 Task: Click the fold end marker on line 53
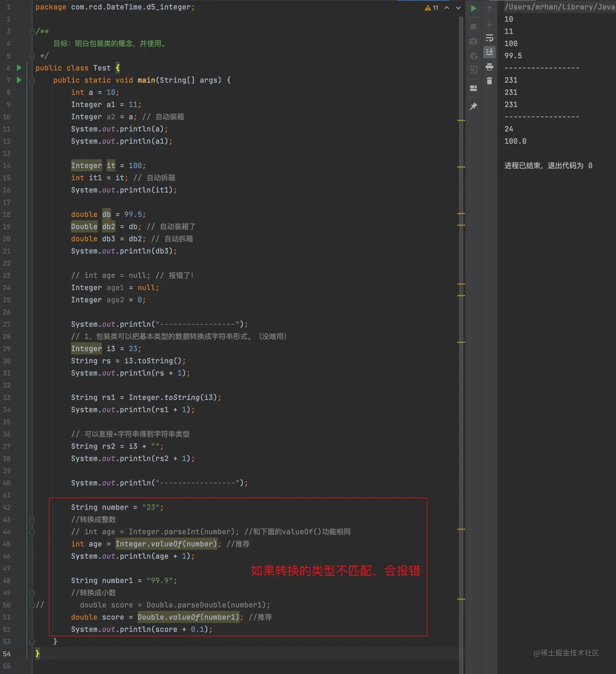click(32, 641)
